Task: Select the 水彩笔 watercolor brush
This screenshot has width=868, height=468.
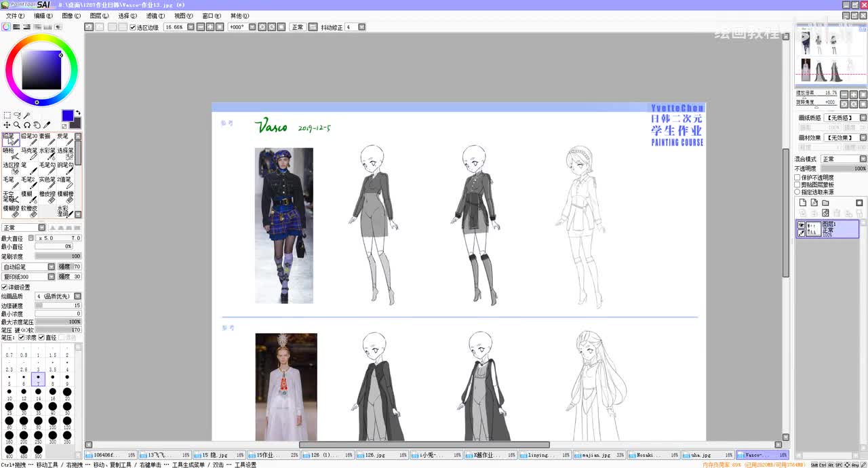Action: tap(47, 154)
